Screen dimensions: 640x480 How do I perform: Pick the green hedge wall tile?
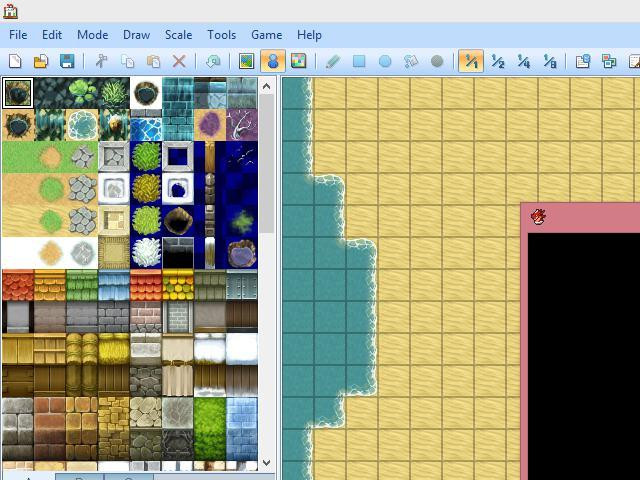pos(210,429)
